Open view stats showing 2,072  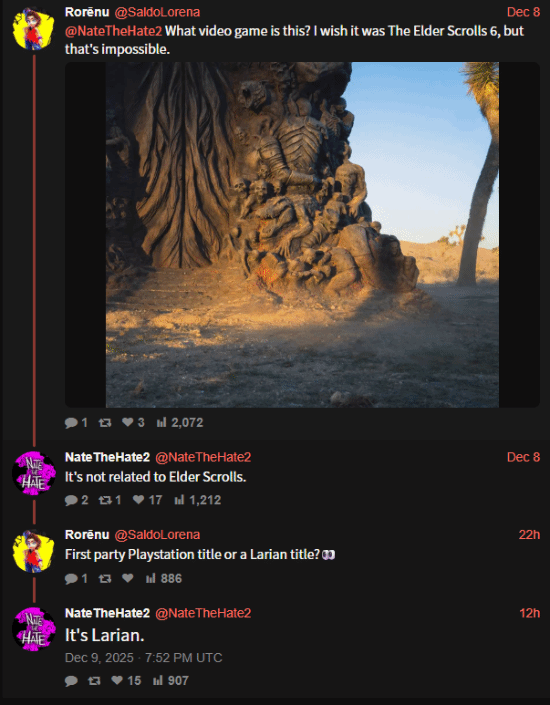179,423
